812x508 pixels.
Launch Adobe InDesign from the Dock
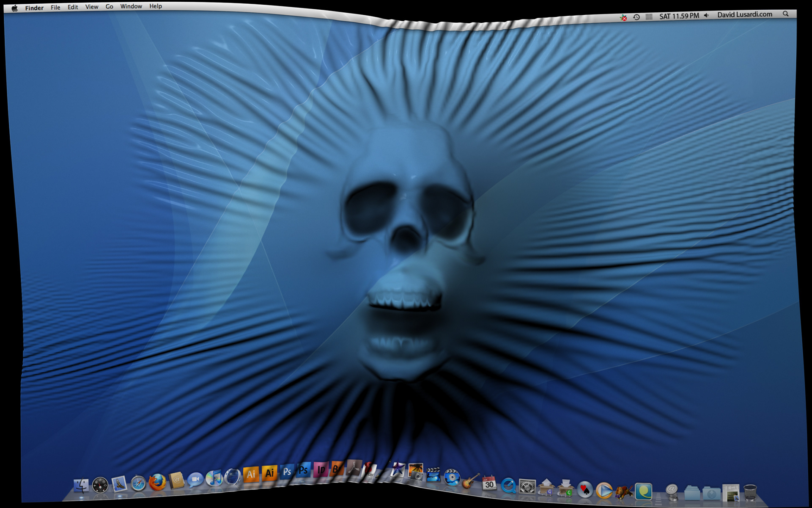tap(321, 469)
